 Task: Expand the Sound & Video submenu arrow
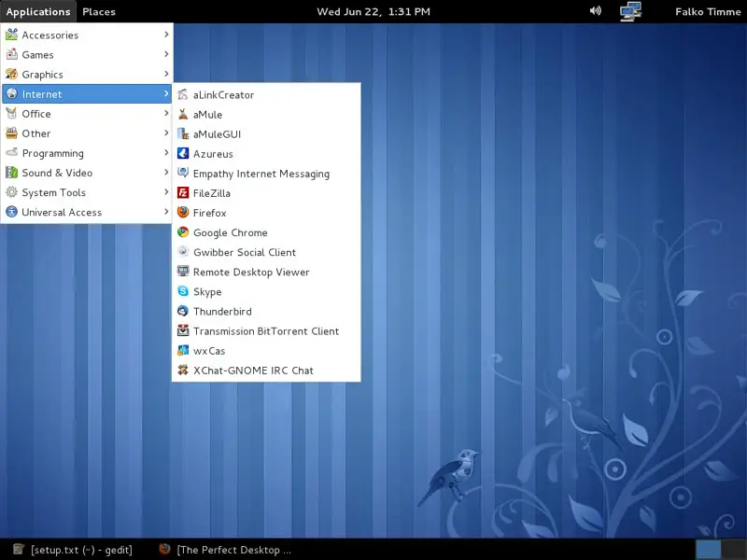(166, 173)
